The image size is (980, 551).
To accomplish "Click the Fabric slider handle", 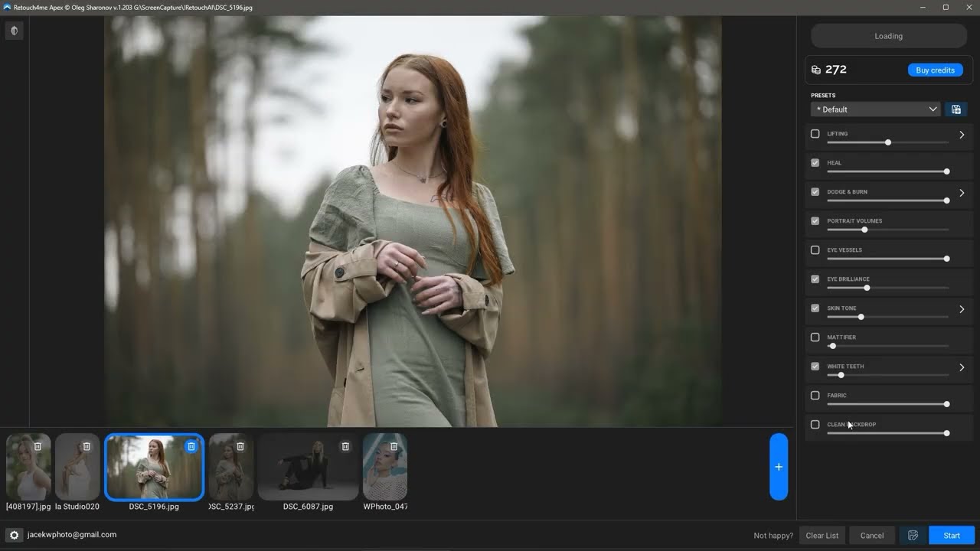I will (x=946, y=404).
